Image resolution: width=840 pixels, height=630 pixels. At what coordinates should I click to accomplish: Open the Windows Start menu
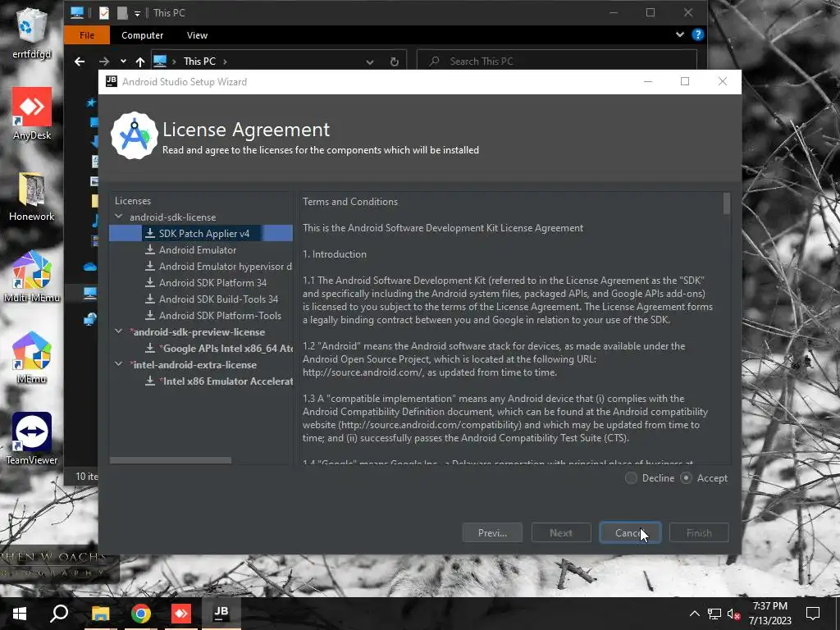coord(20,614)
